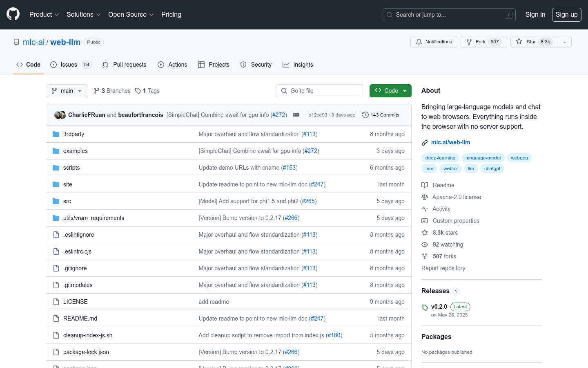Click the .eslintrc.cjs file icon
Viewport: 588px width, 368px height.
56,251
